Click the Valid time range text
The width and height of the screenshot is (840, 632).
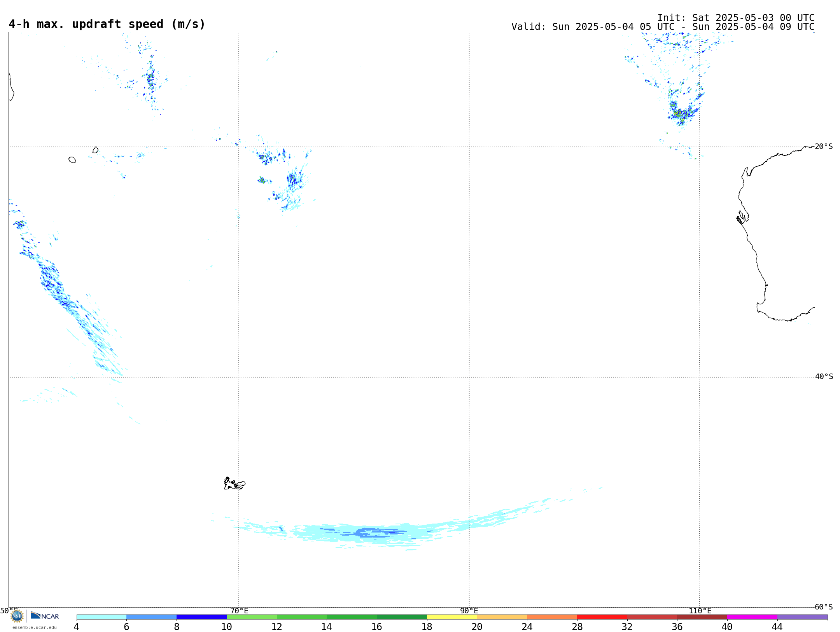pos(663,27)
